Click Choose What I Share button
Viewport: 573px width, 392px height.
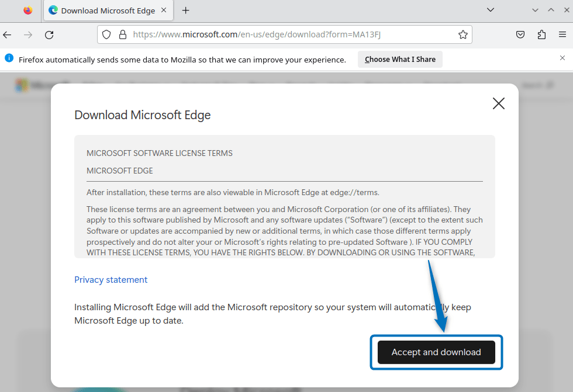[x=400, y=60]
